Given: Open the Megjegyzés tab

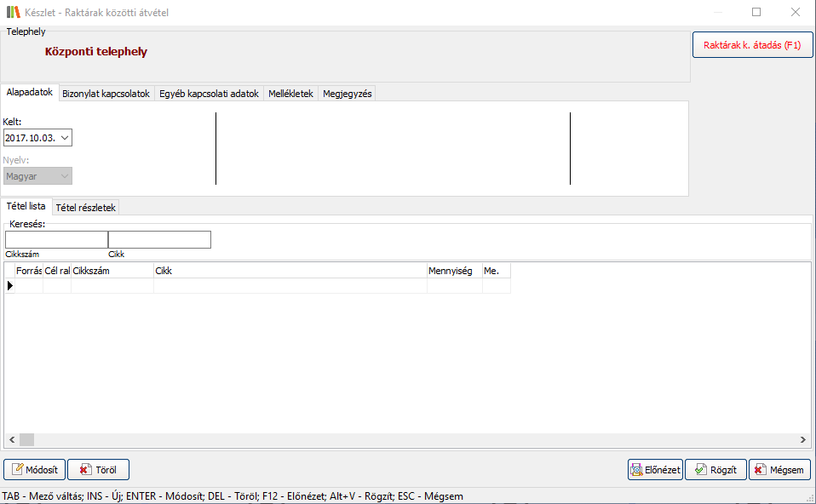Looking at the screenshot, I should coord(347,94).
